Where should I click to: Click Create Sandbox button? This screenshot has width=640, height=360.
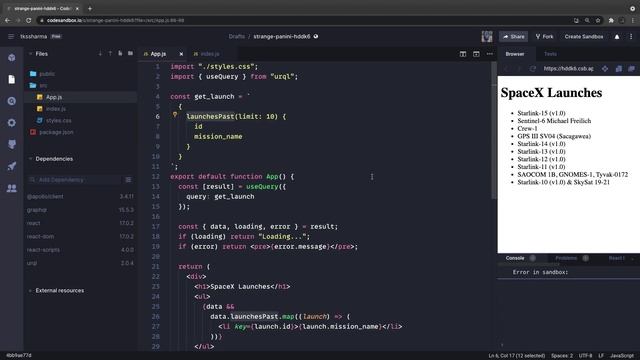584,36
